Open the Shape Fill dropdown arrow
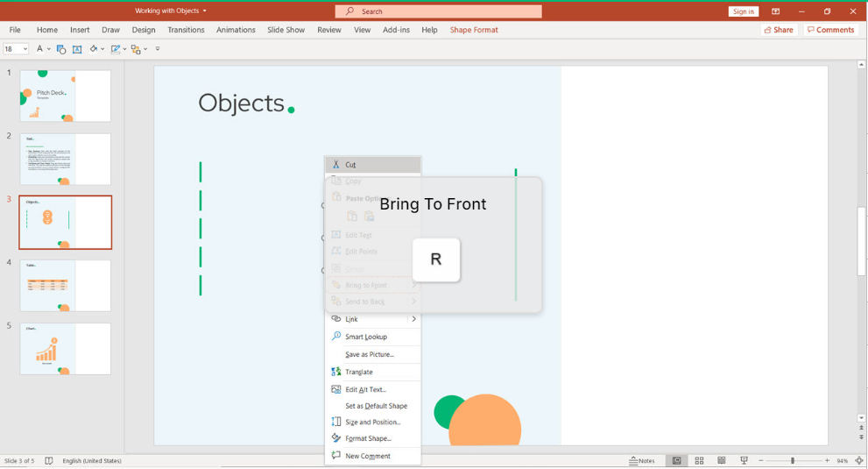The width and height of the screenshot is (868, 469). click(x=102, y=49)
